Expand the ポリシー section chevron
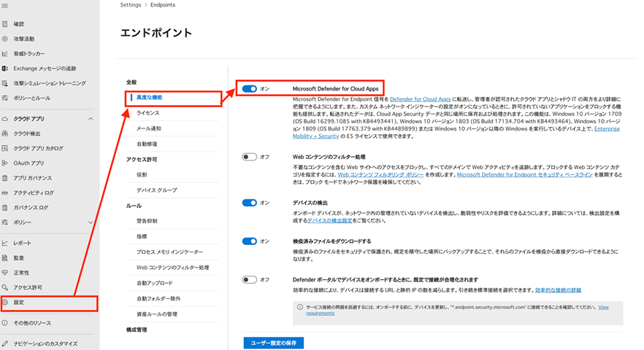644x350 pixels. [x=91, y=222]
